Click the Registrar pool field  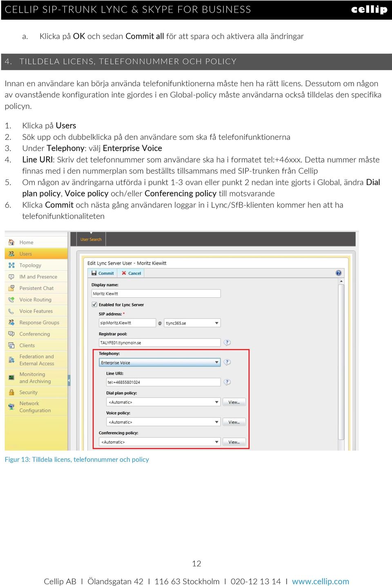tap(160, 343)
